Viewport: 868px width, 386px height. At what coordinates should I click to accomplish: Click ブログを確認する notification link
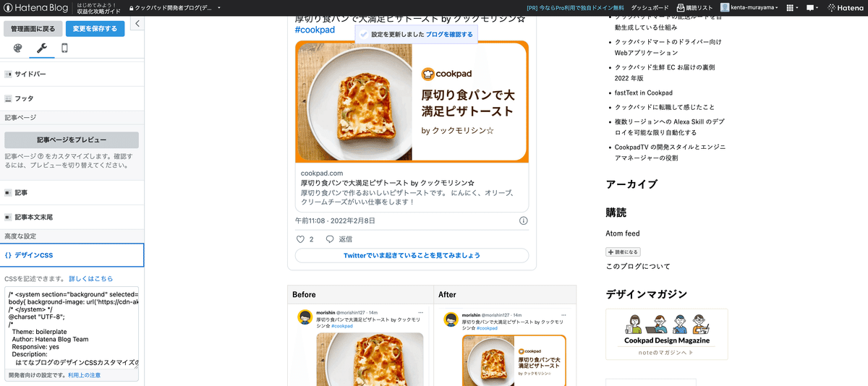[x=449, y=34]
